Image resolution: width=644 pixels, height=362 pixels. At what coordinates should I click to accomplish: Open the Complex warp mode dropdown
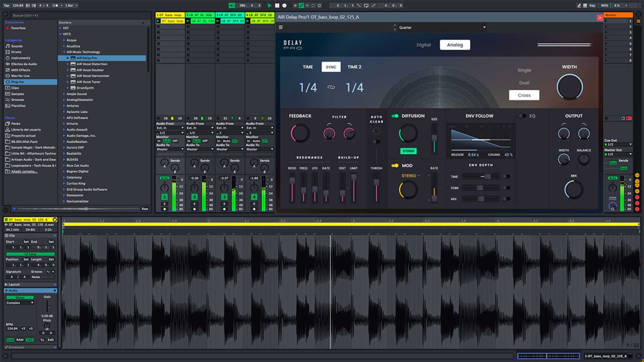pyautogui.click(x=19, y=303)
